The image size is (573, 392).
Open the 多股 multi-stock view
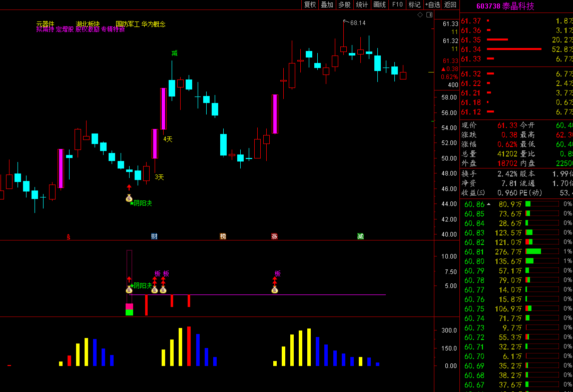tap(345, 4)
